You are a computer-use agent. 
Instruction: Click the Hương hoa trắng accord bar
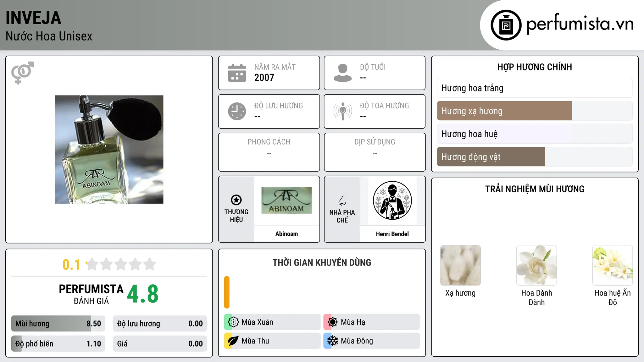[535, 88]
